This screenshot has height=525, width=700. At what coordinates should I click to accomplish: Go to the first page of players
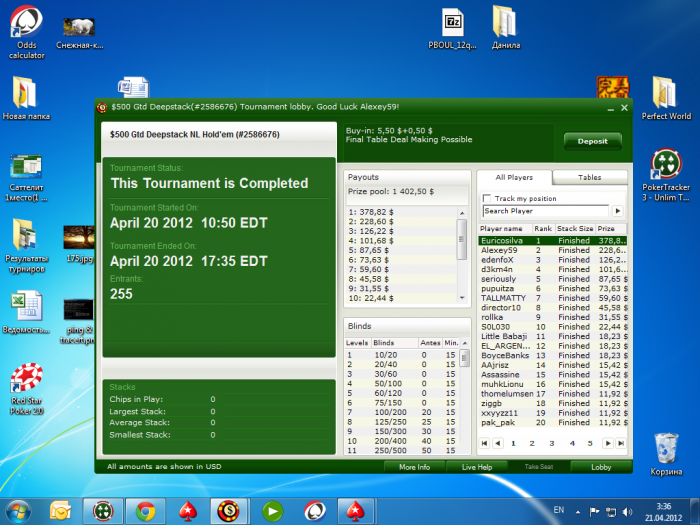tap(484, 443)
